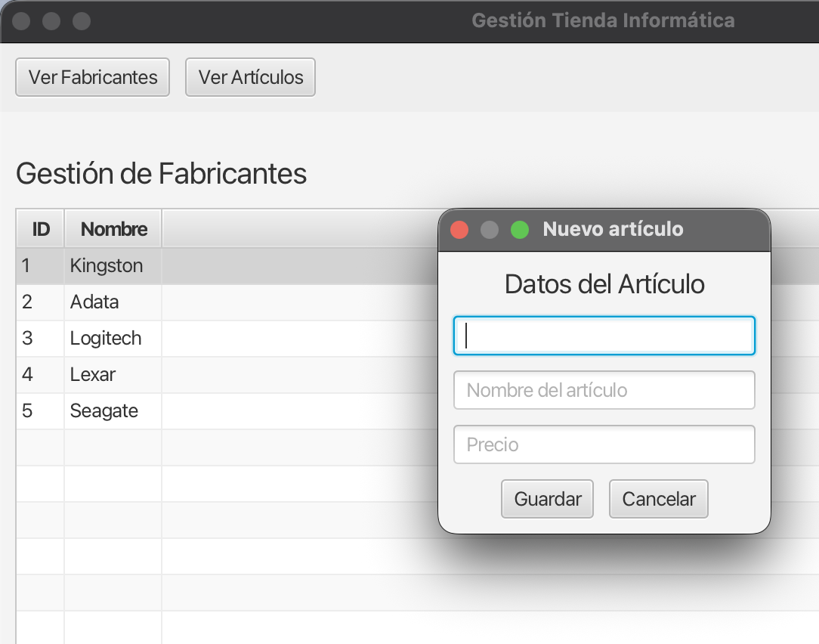
Task: Open the Ver Artículos view
Action: pos(250,77)
